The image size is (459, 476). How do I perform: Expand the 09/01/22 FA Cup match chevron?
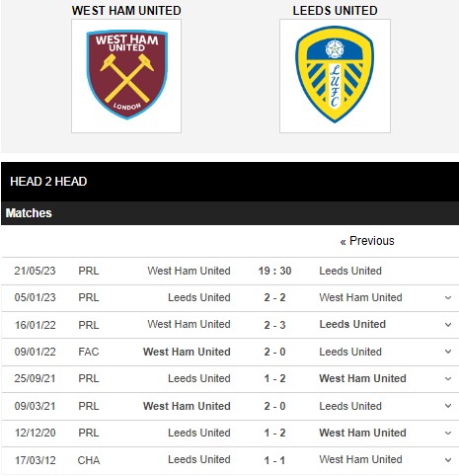(x=448, y=352)
